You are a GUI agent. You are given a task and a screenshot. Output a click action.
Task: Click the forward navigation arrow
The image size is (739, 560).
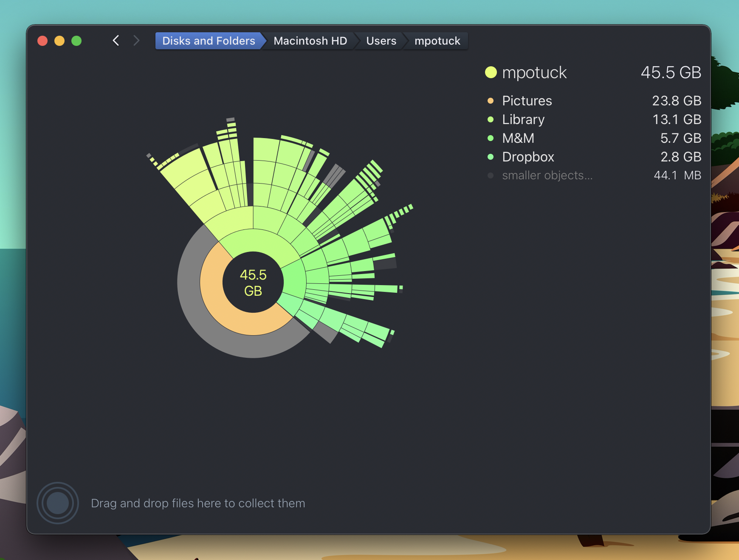[x=136, y=41]
